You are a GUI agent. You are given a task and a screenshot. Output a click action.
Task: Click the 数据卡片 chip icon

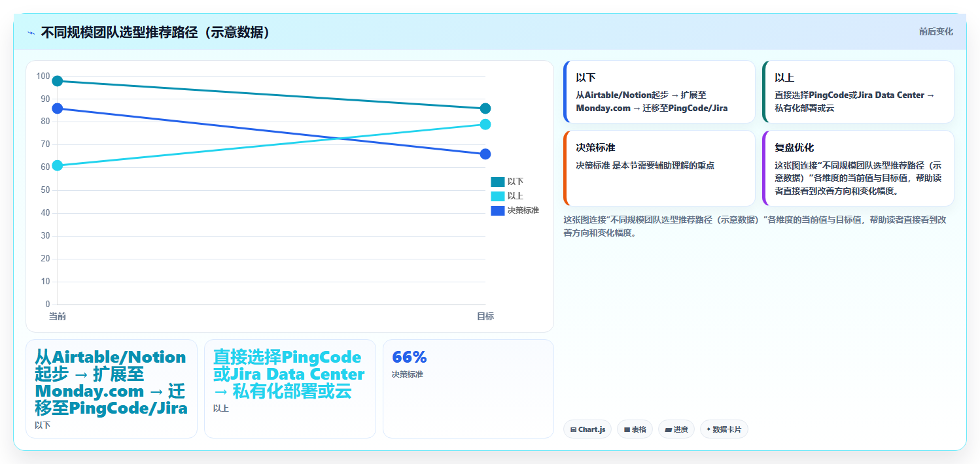click(709, 429)
